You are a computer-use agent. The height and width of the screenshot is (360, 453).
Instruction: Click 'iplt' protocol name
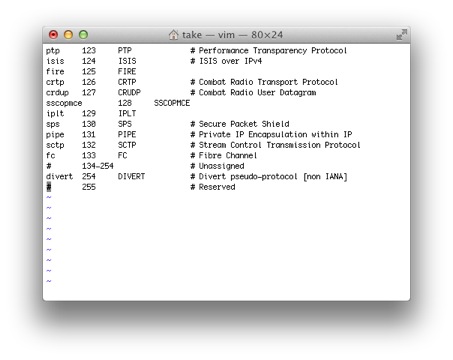(55, 114)
